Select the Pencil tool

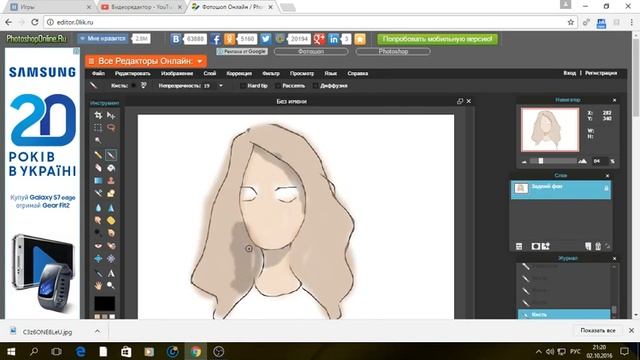tap(98, 155)
